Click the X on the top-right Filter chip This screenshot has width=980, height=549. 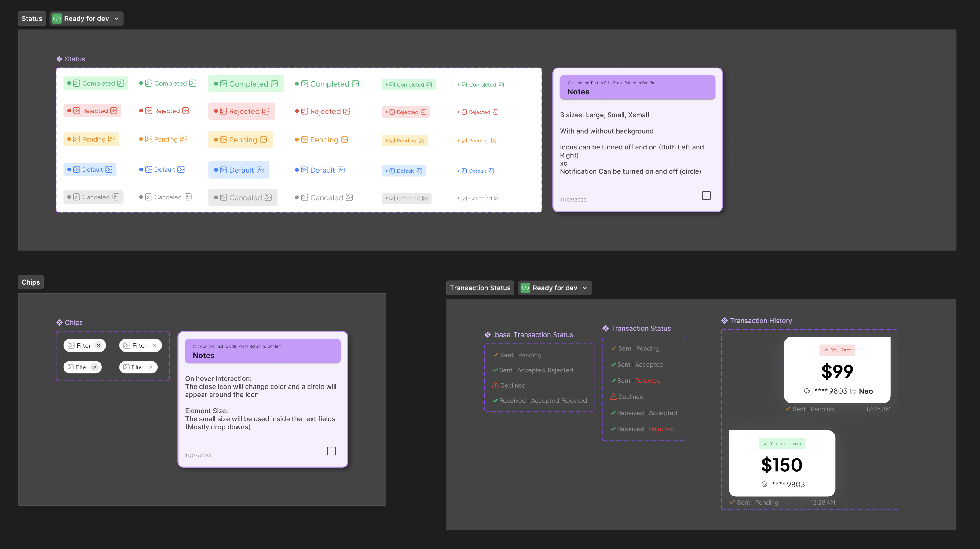(x=154, y=345)
